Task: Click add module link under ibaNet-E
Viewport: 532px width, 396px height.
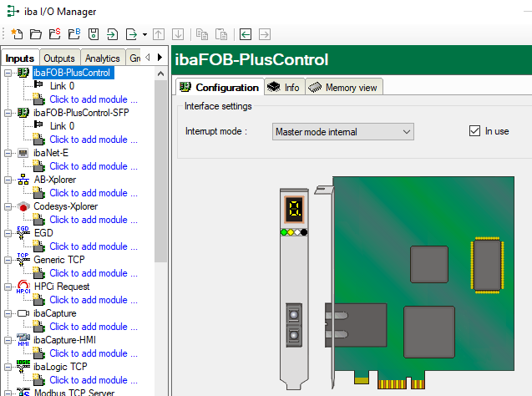Action: coord(93,166)
